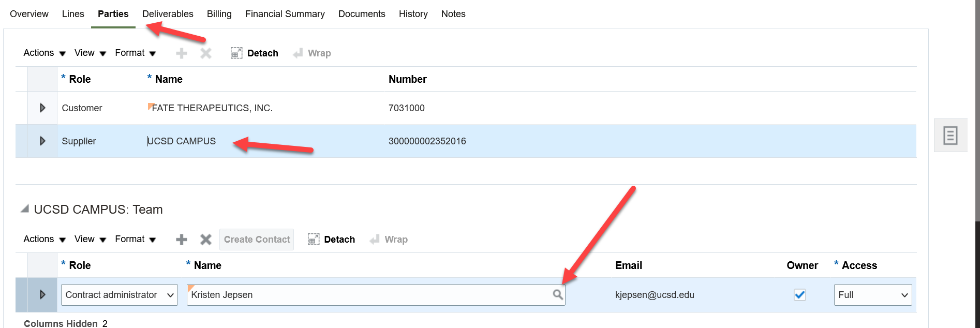
Task: Click the Supplier role cell
Action: [79, 141]
